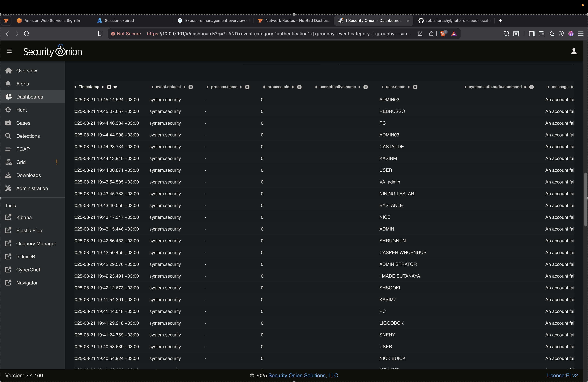Viewport: 588px width, 382px height.
Task: Click the vertical page scrollbar
Action: [585, 199]
